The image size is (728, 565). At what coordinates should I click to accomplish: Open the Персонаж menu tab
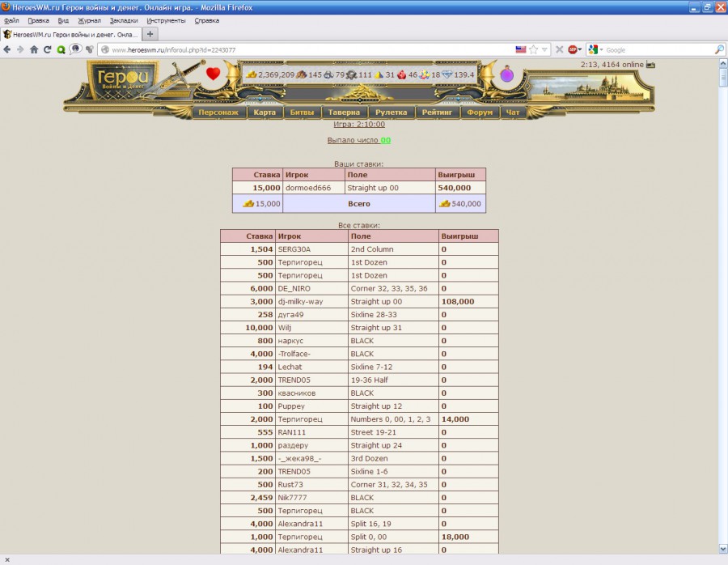(x=218, y=113)
